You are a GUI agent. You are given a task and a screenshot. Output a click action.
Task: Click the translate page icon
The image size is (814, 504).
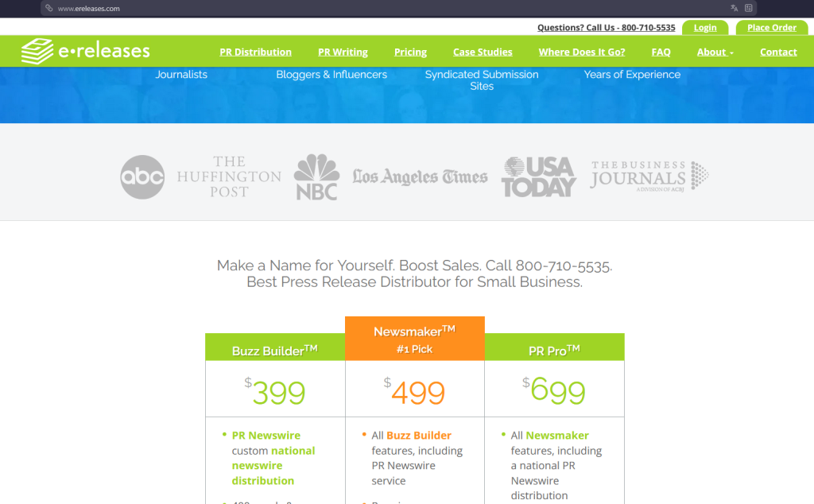click(734, 8)
